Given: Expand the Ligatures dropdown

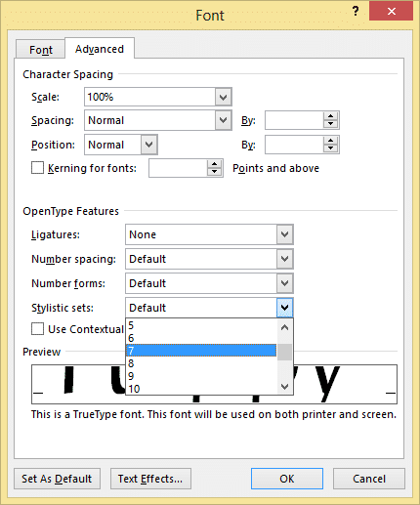Looking at the screenshot, I should (285, 234).
